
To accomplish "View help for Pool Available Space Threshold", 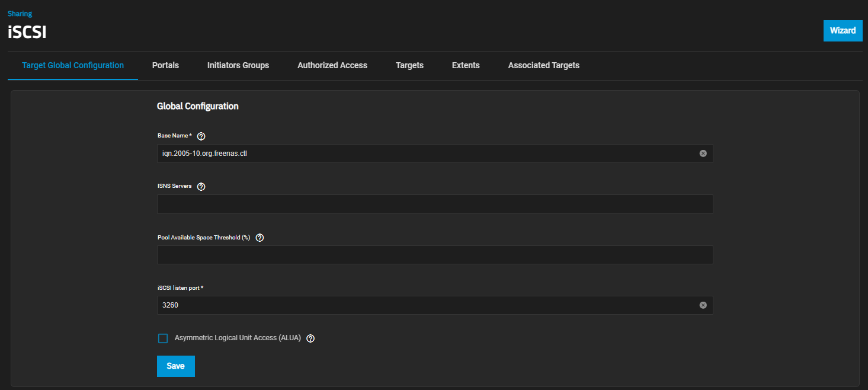I will coord(260,237).
